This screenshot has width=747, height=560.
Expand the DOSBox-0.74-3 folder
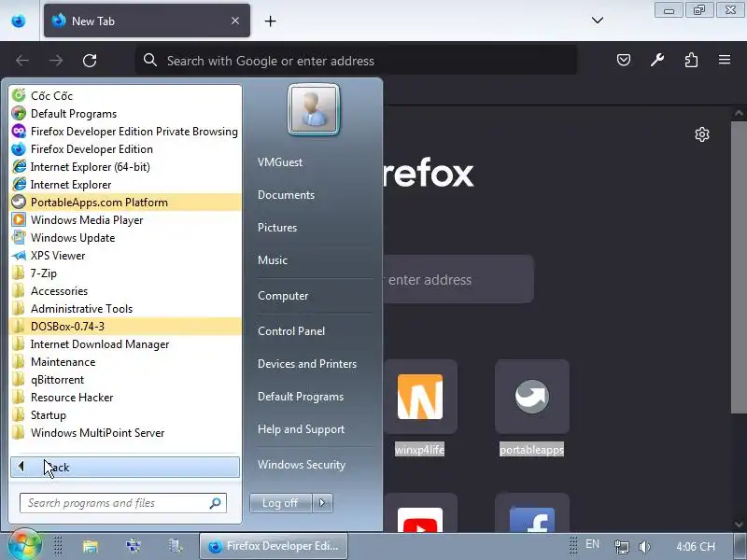coord(125,326)
